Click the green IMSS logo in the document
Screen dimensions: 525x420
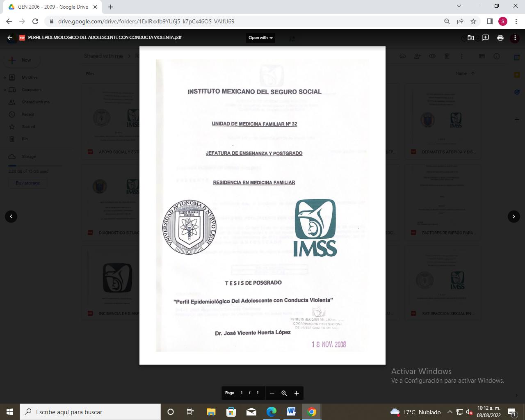coord(315,228)
